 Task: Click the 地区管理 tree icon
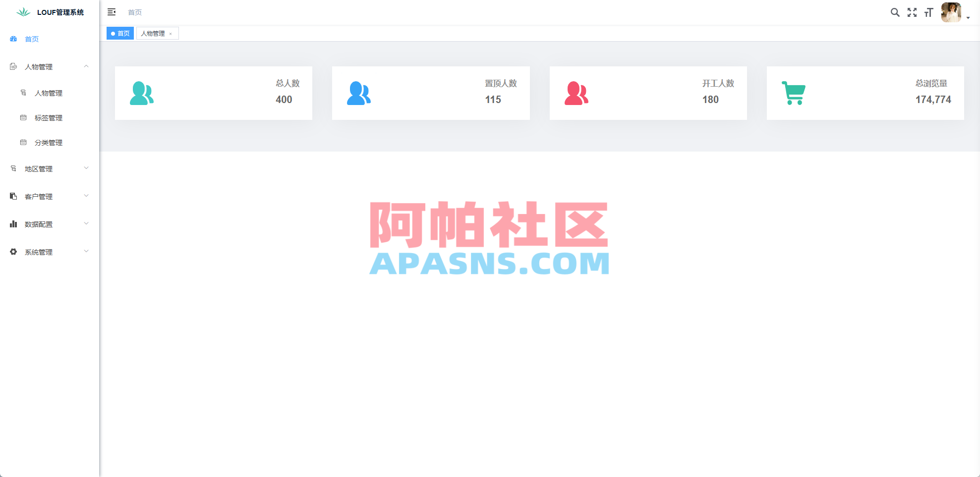coord(13,168)
